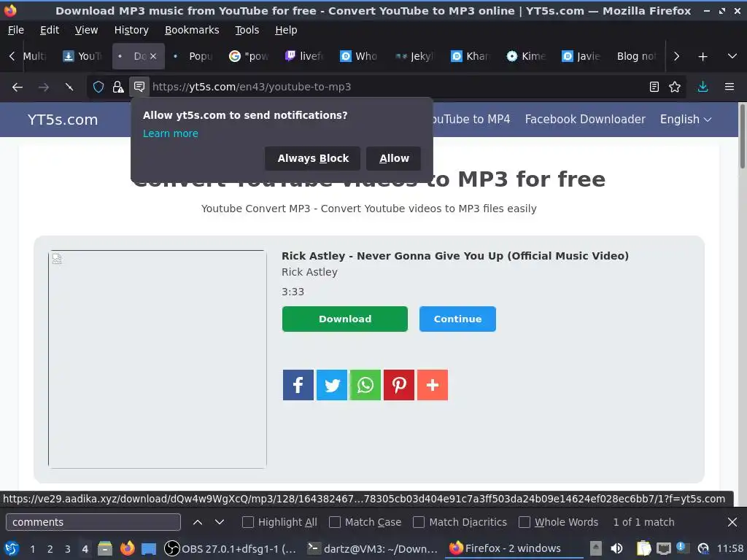The image size is (747, 560).
Task: Enable Match Case checkbox
Action: (x=335, y=522)
